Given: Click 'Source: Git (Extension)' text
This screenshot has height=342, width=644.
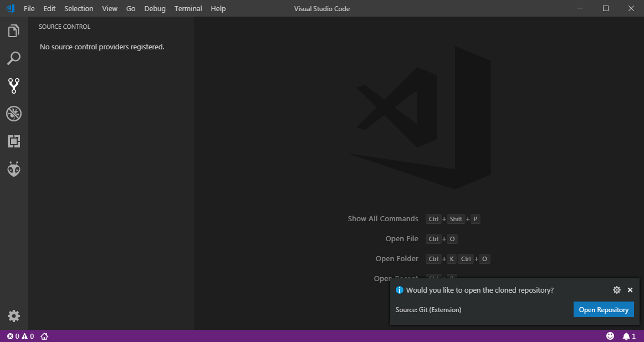Looking at the screenshot, I should (428, 309).
